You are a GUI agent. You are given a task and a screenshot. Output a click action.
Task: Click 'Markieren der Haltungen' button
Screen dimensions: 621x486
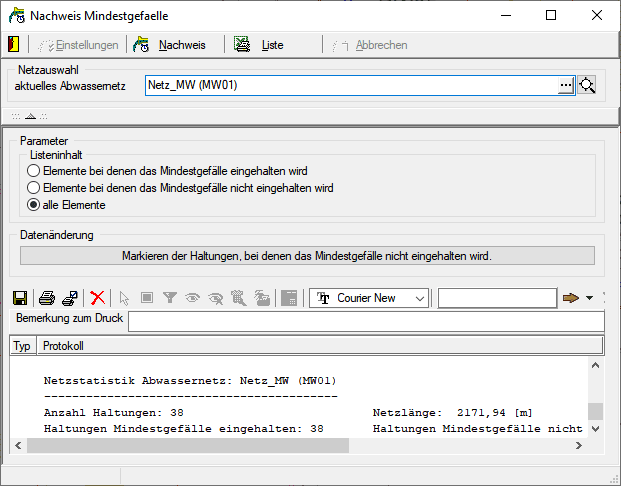point(307,255)
